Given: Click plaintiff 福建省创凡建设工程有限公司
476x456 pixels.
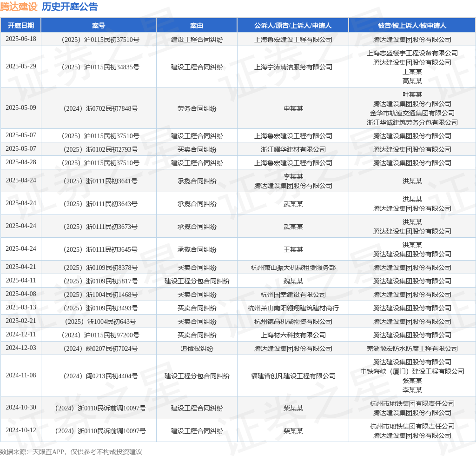Looking at the screenshot, I should 293,376.
